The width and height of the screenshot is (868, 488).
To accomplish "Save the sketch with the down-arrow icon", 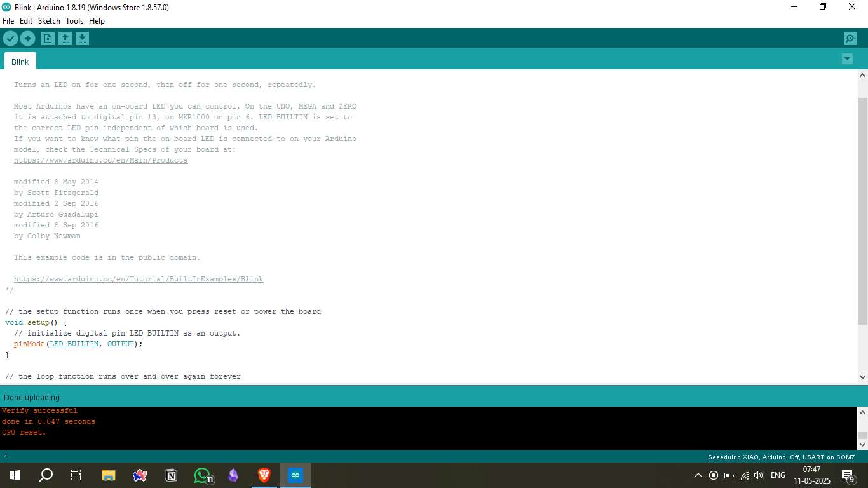I will (x=82, y=39).
